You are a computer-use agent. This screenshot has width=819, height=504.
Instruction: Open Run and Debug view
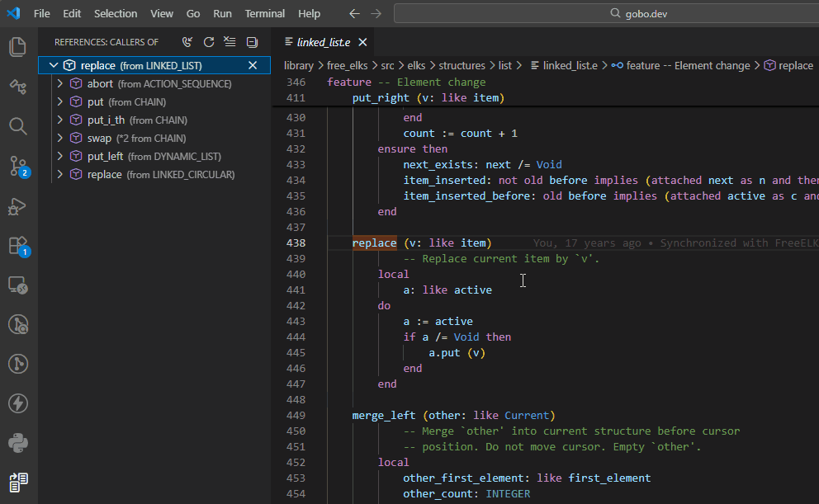click(17, 206)
